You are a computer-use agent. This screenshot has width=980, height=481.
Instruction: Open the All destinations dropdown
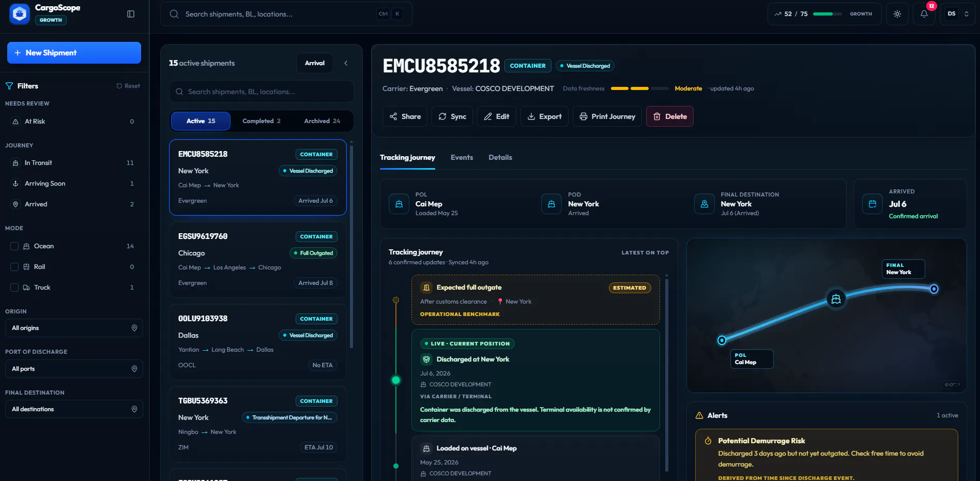click(x=74, y=409)
